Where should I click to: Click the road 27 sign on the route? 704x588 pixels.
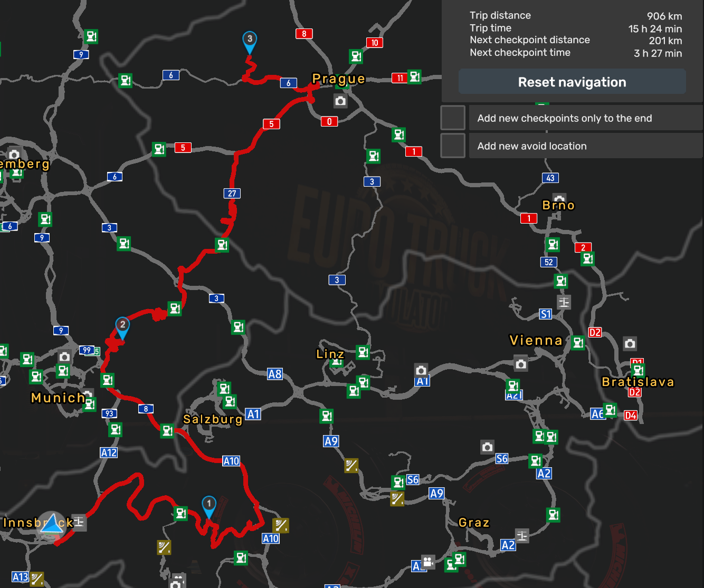[x=232, y=194]
